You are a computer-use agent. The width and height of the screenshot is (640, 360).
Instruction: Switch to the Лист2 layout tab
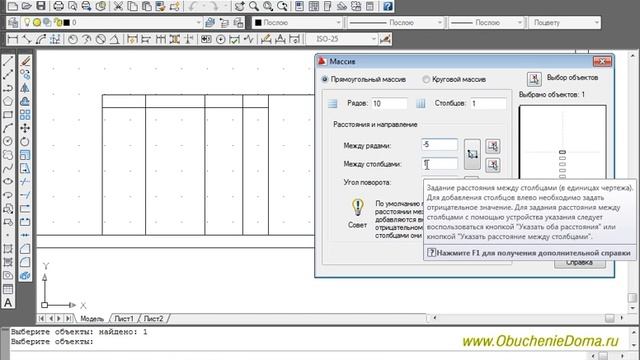coord(153,318)
